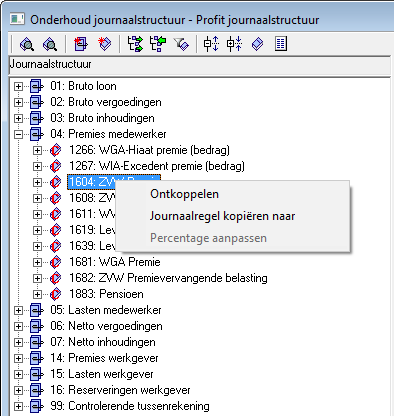
Task: Select the text 06: Netto vergoedingen
Action: point(106,326)
